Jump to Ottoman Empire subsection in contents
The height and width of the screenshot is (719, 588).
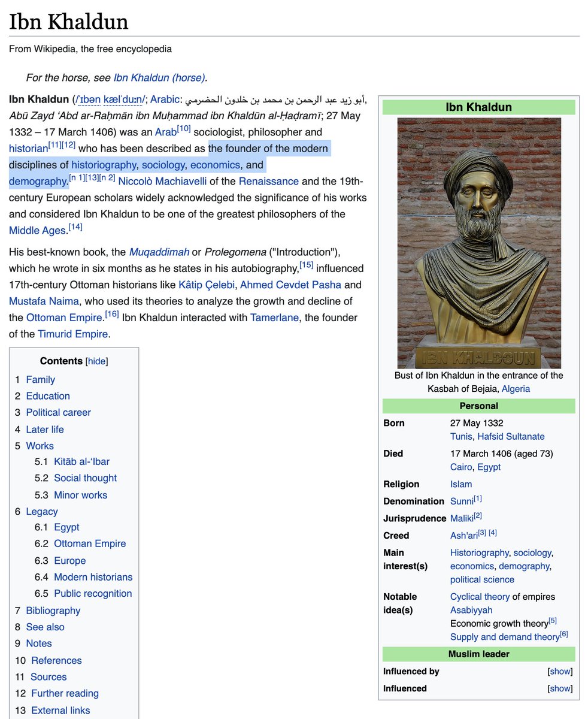(x=90, y=543)
